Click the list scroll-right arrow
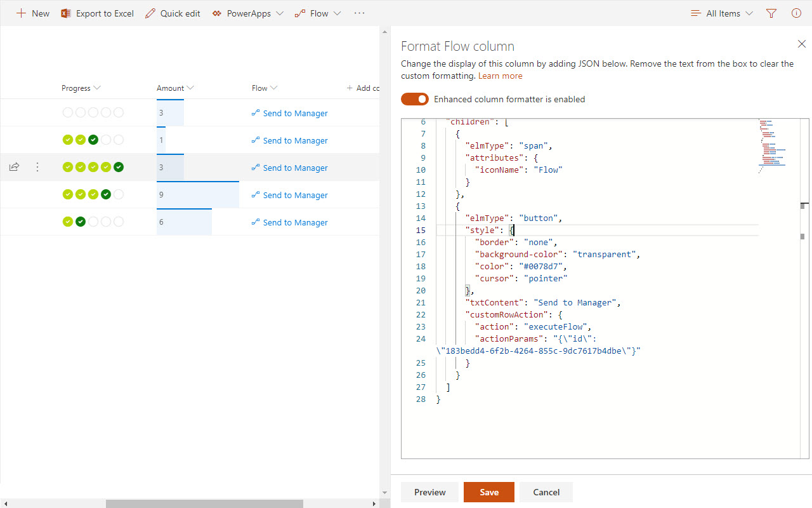The width and height of the screenshot is (812, 508). coord(374,504)
